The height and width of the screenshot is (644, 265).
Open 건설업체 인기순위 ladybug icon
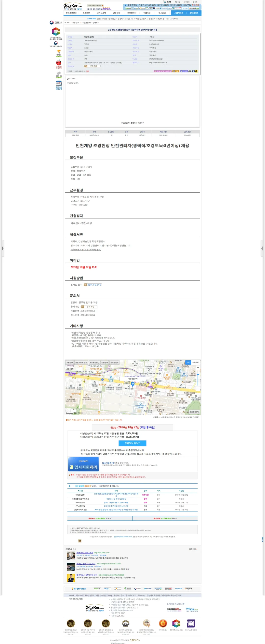point(59,64)
